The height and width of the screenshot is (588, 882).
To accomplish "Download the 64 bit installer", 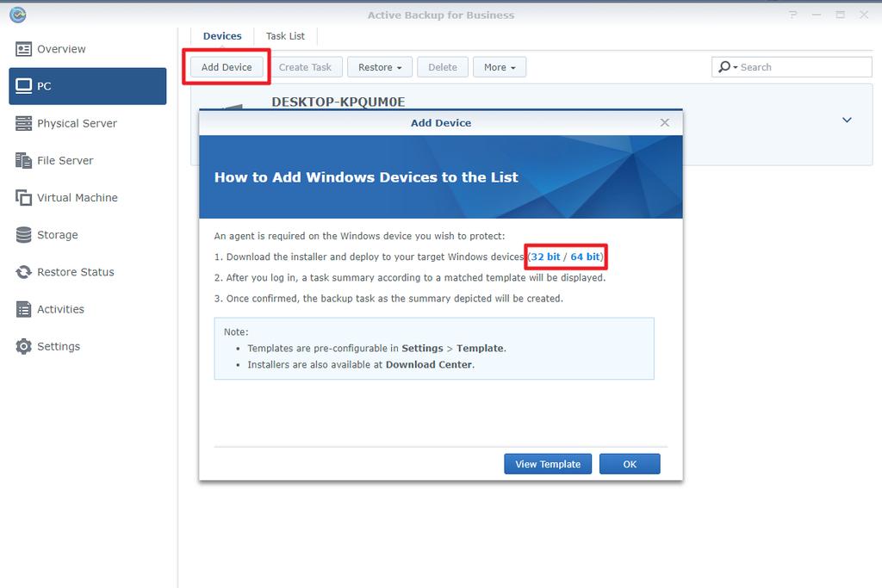I will [586, 257].
